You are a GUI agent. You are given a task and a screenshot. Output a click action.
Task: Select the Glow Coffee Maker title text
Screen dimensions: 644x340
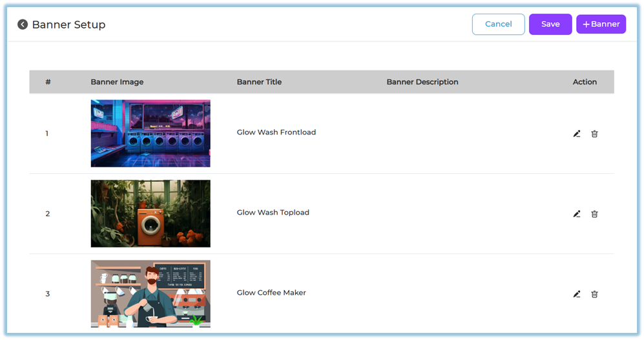(x=271, y=293)
